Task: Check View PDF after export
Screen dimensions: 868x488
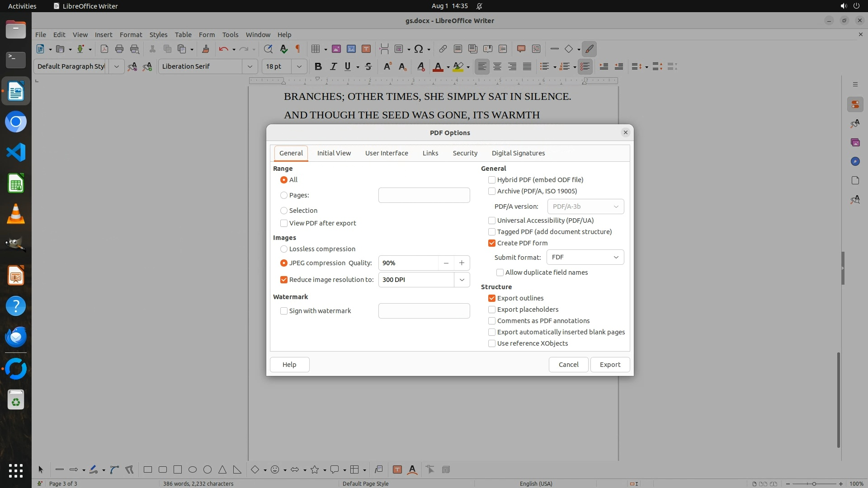Action: 284,223
